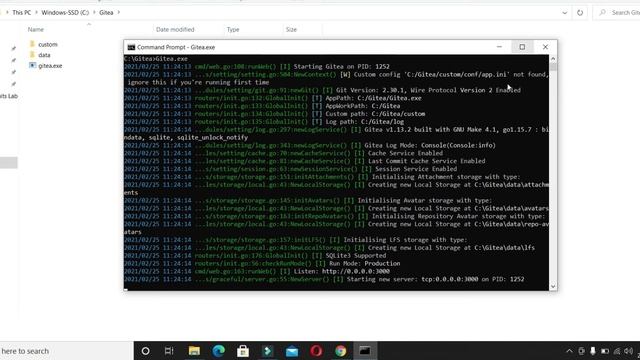The image size is (640, 360).
Task: Open network tray icon
Action: tap(617, 351)
